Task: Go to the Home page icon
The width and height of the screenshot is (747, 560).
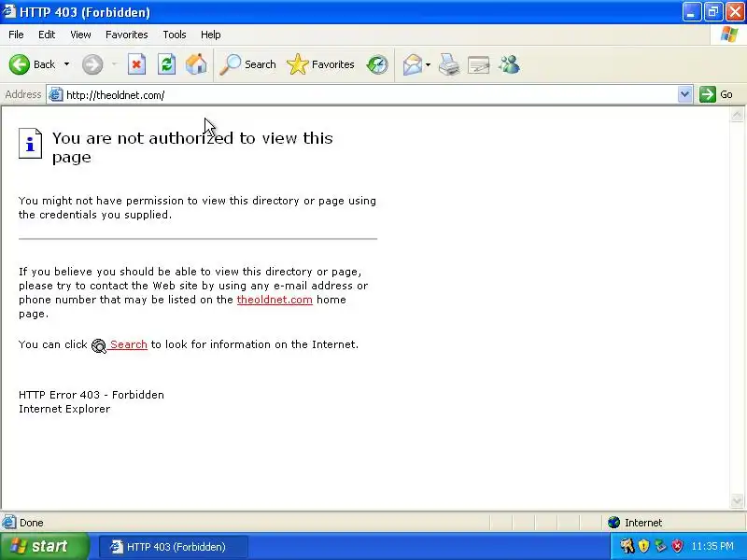Action: [x=196, y=64]
